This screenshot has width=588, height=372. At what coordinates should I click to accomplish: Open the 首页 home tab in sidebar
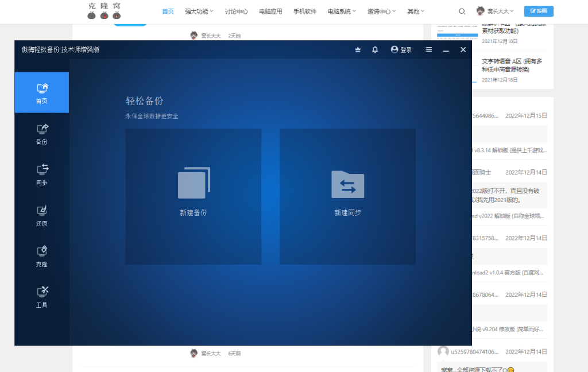click(x=41, y=92)
